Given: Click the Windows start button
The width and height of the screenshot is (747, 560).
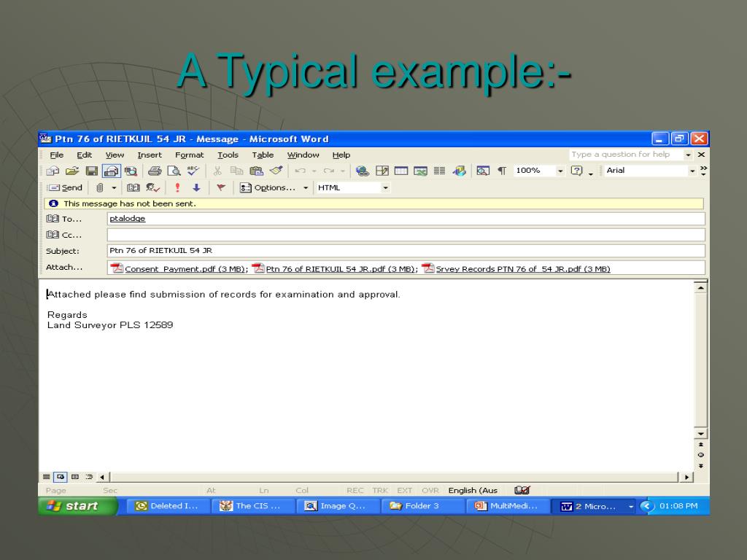Looking at the screenshot, I should point(77,506).
